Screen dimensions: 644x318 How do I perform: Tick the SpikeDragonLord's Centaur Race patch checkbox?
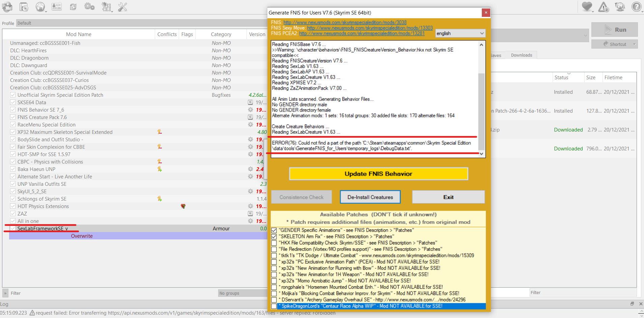pyautogui.click(x=274, y=306)
